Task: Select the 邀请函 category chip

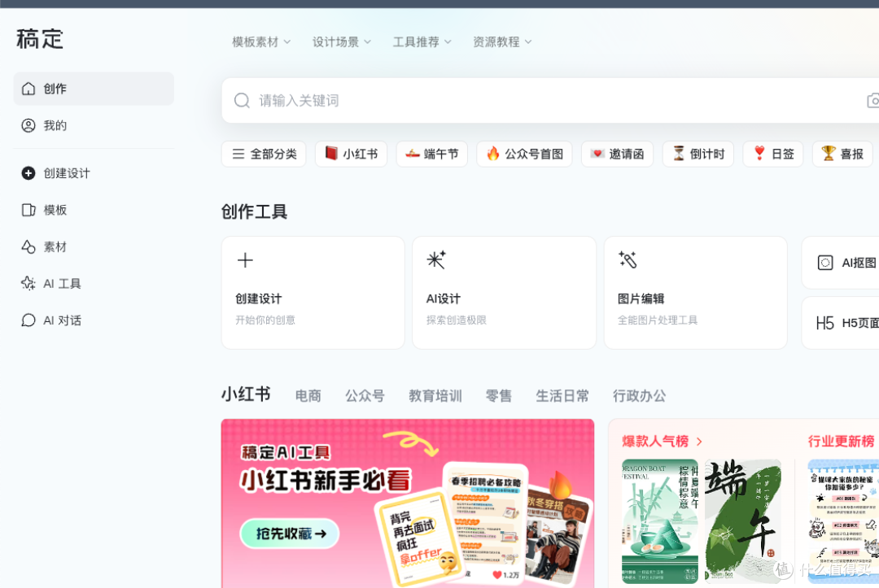Action: click(617, 154)
